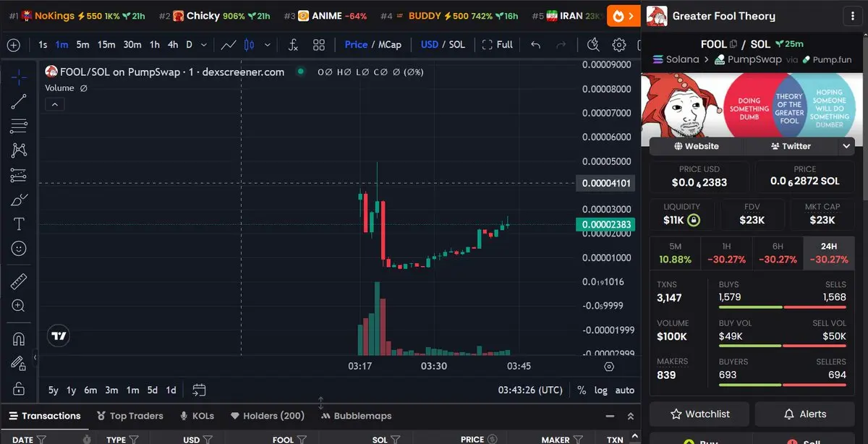
Task: Open the Alerts button
Action: click(x=805, y=414)
